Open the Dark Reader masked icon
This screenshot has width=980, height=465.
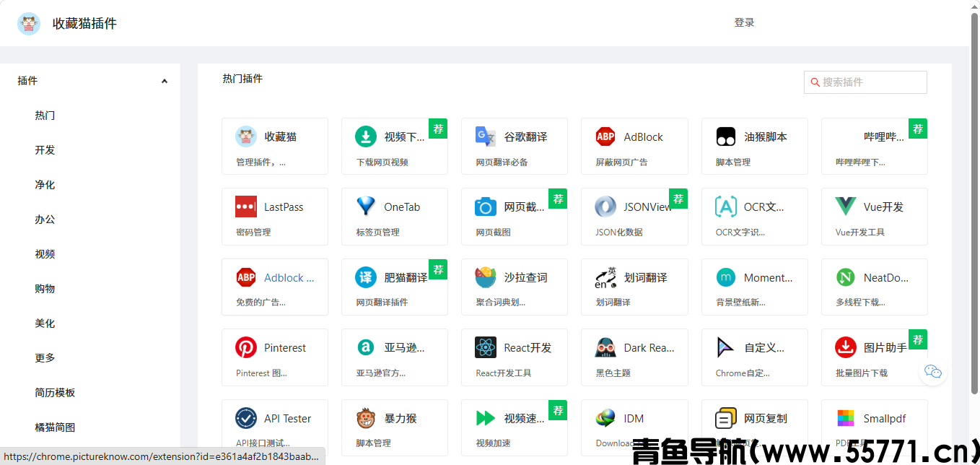click(605, 347)
